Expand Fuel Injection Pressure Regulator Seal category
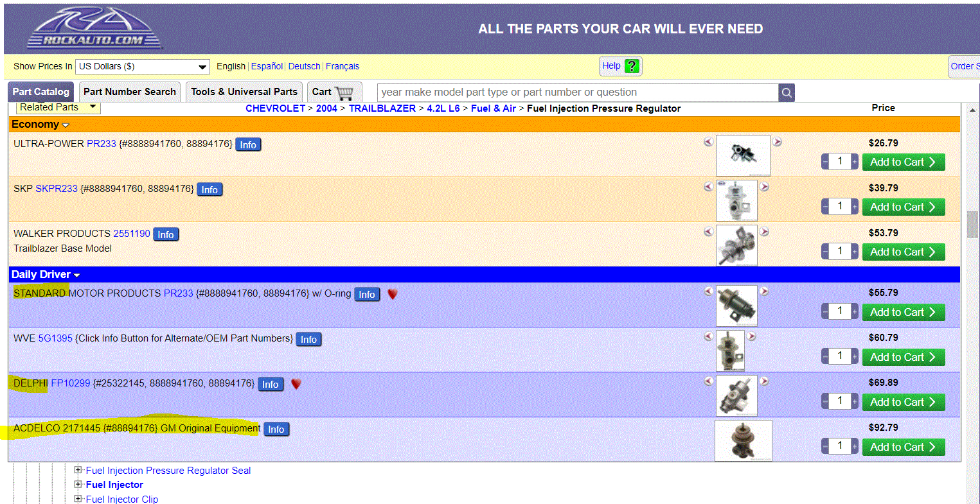This screenshot has width=980, height=504. pos(78,470)
